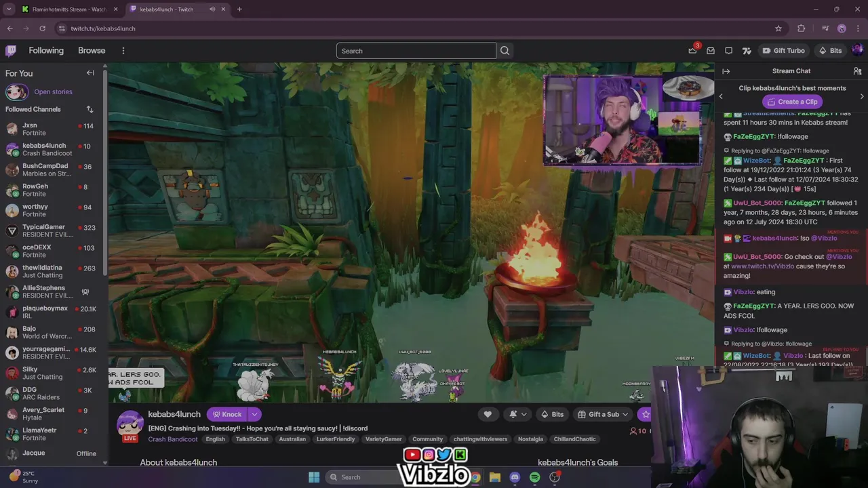This screenshot has height=488, width=868.
Task: Open TypicalGamer channel in sidebar
Action: point(52,230)
